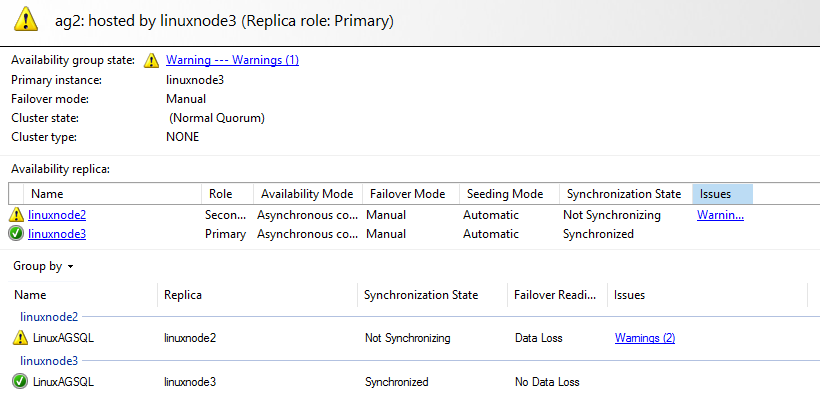Click green check icon beside LinuxAGSQL under linuxnode3
The height and width of the screenshot is (405, 820).
pyautogui.click(x=20, y=381)
